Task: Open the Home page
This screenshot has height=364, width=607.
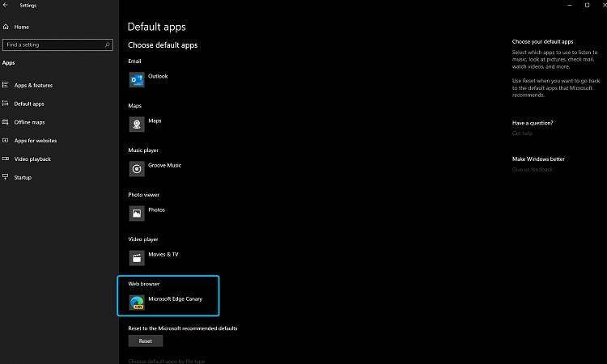Action: (x=21, y=27)
